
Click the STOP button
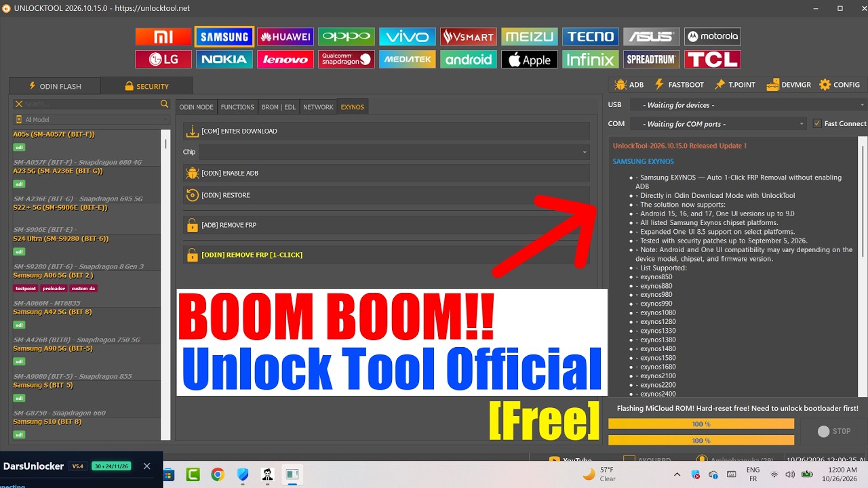click(834, 431)
